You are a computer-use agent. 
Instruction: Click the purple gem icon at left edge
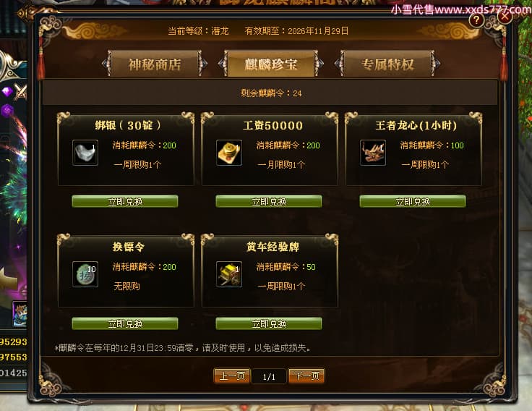[x=7, y=91]
